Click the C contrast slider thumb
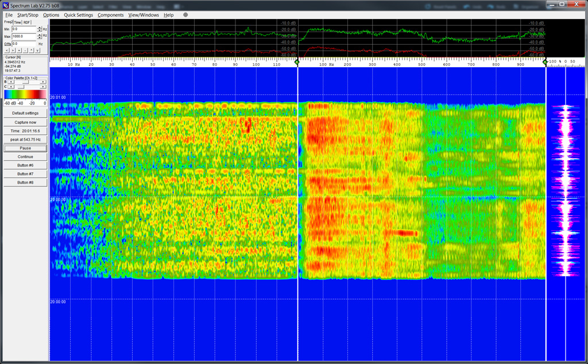 [x=21, y=87]
